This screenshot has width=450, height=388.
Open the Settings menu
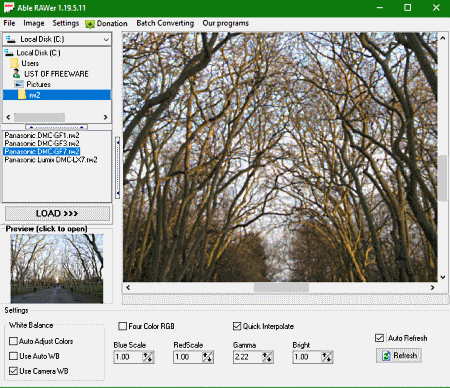tap(66, 23)
